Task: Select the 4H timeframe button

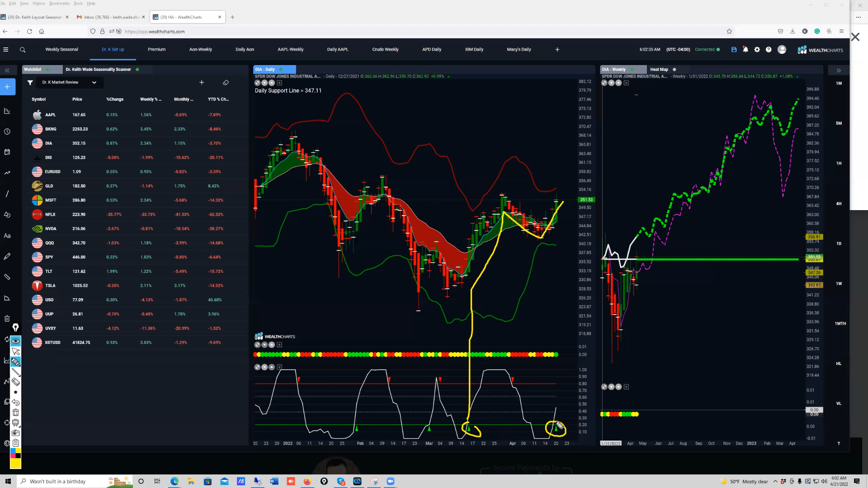Action: tap(839, 204)
